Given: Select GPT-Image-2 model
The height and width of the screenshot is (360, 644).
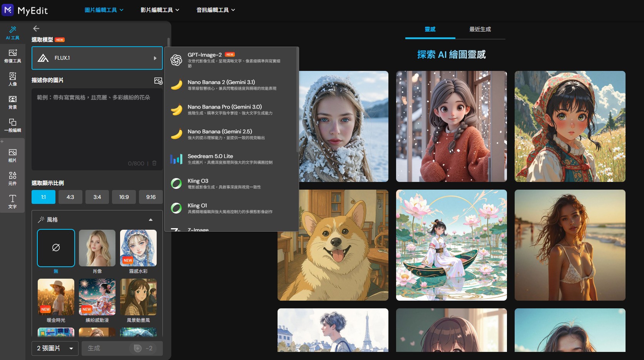Looking at the screenshot, I should click(232, 60).
